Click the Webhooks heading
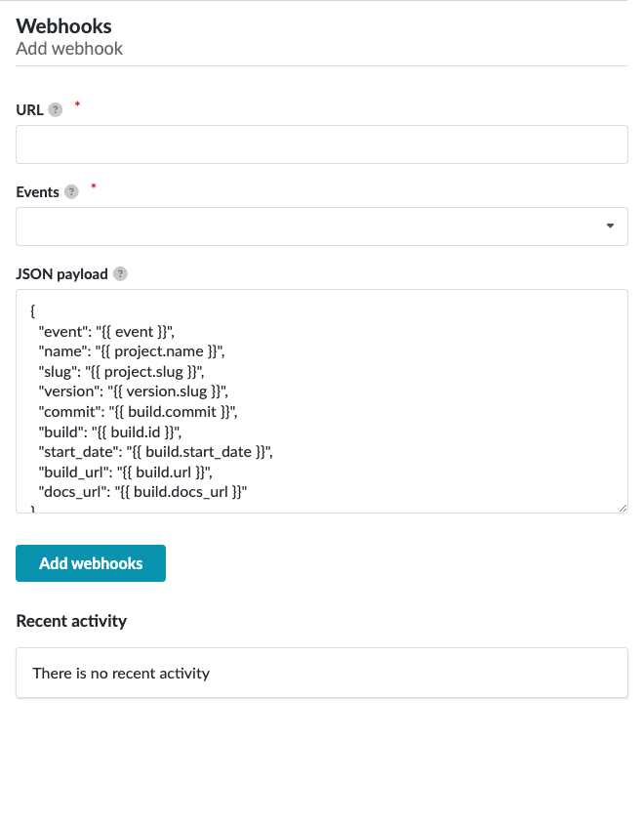This screenshot has height=822, width=644. (63, 25)
